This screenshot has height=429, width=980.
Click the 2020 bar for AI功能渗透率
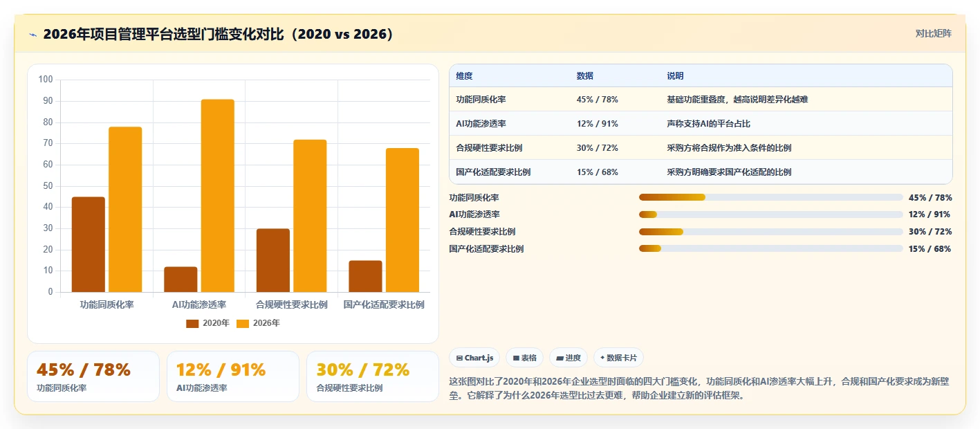[x=181, y=280]
